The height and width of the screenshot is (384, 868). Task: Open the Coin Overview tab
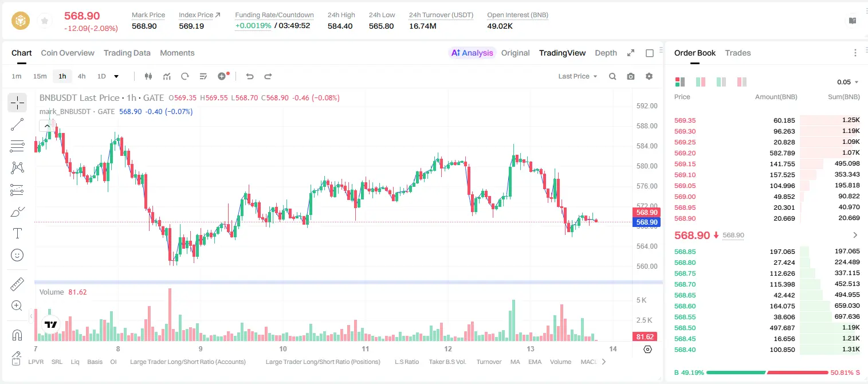(x=68, y=53)
